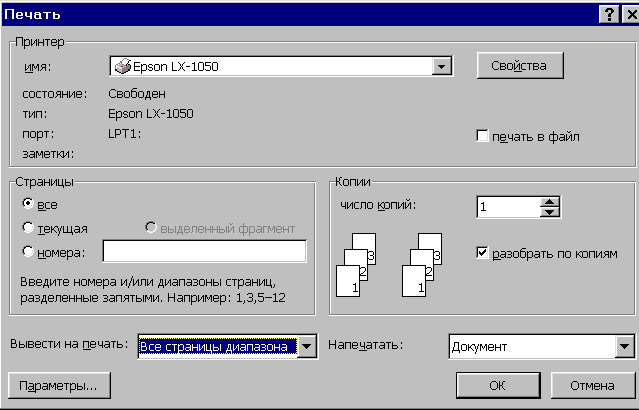Click the 'Напечатать:' label
639x410 pixels.
tap(366, 345)
